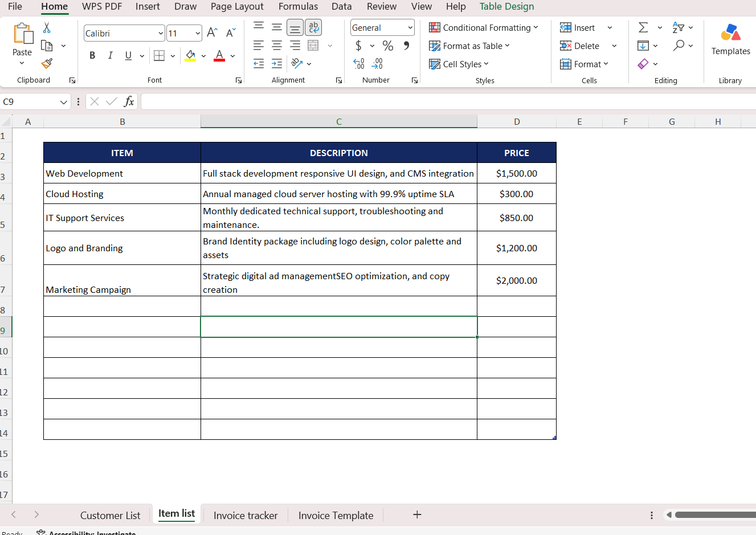Click the Increase Font Size icon
This screenshot has width=756, height=535.
tap(212, 33)
